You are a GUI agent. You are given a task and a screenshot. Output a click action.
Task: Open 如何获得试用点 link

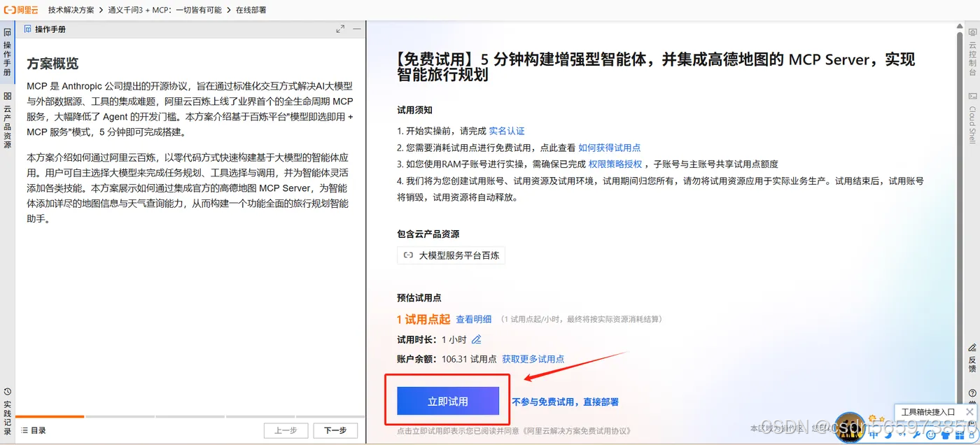(610, 148)
